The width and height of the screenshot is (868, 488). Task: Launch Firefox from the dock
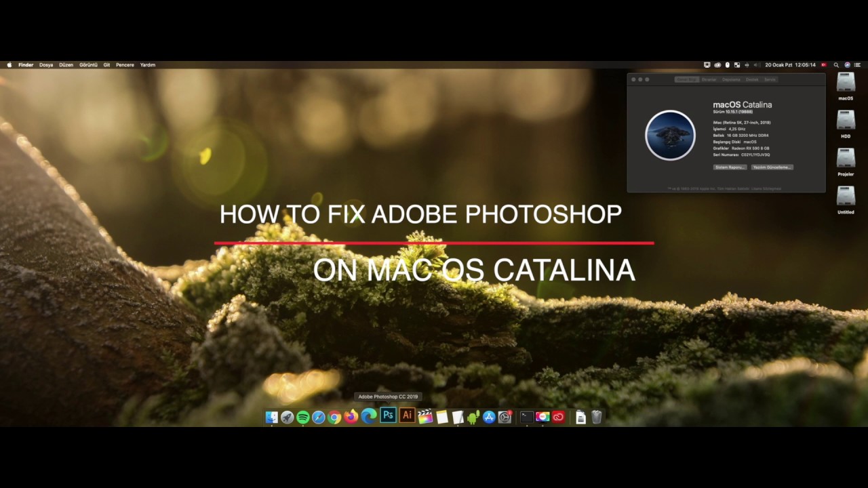(351, 416)
